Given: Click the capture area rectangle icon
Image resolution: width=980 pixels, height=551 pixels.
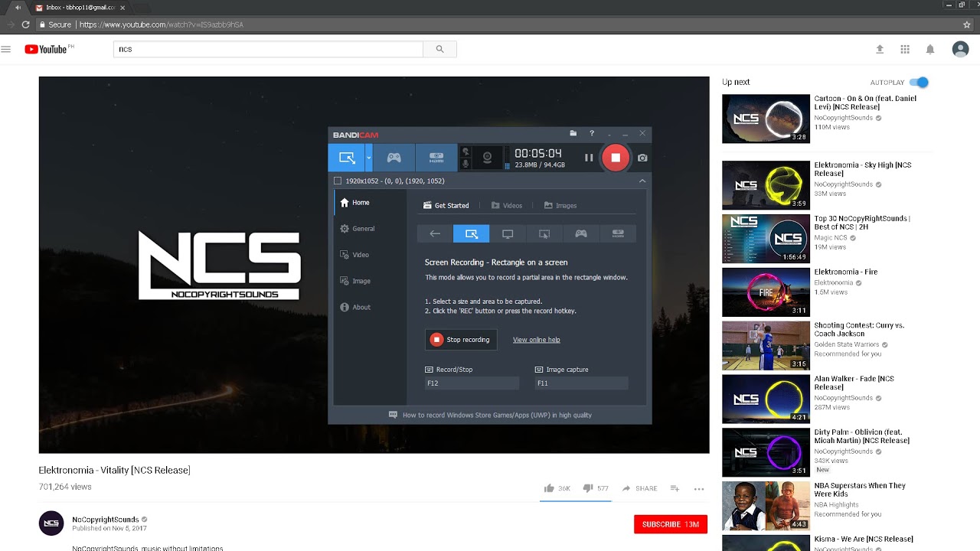Looking at the screenshot, I should pos(338,181).
